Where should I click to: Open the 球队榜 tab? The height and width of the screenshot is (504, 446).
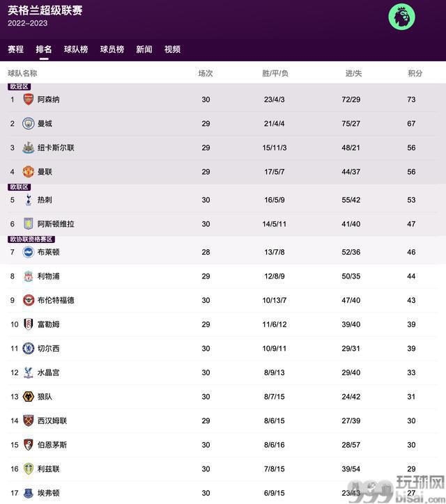76,49
